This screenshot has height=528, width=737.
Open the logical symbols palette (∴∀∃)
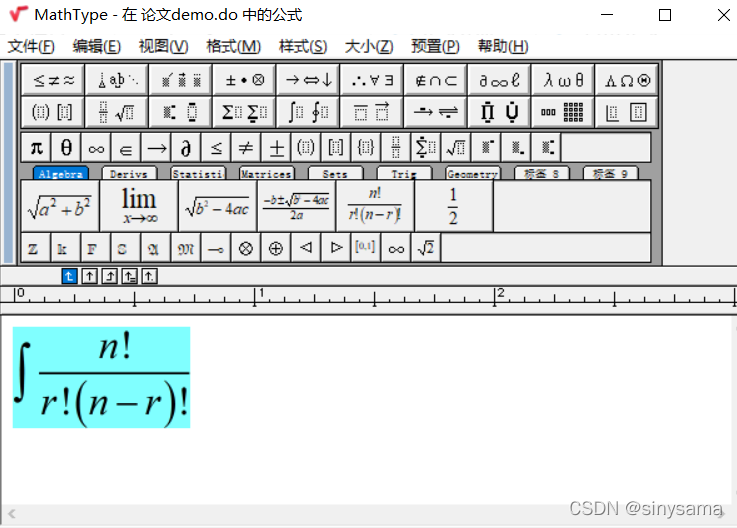[372, 80]
